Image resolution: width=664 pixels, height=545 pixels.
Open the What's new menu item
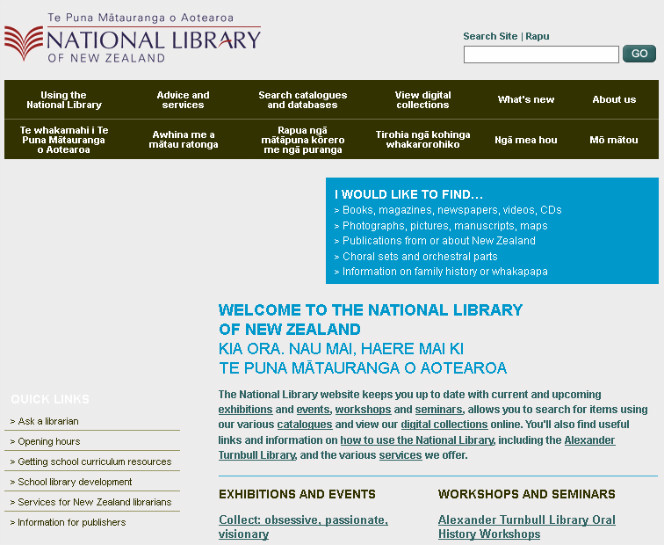526,100
